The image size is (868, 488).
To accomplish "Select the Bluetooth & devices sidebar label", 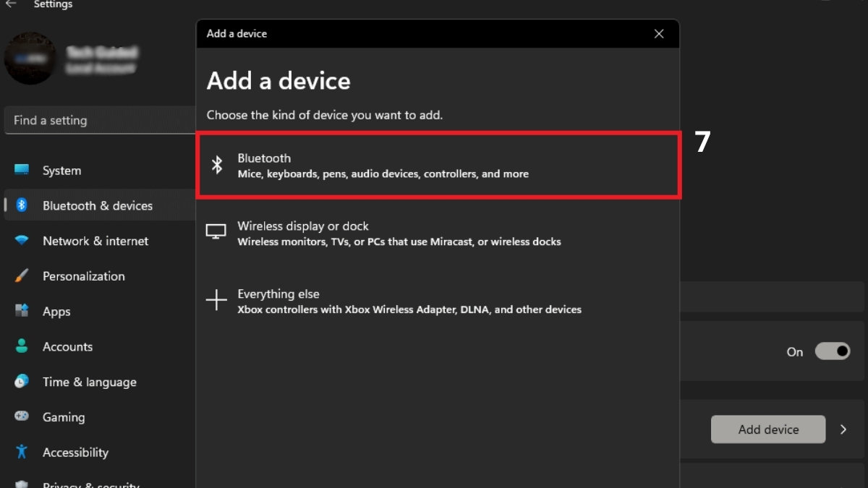I will (98, 206).
